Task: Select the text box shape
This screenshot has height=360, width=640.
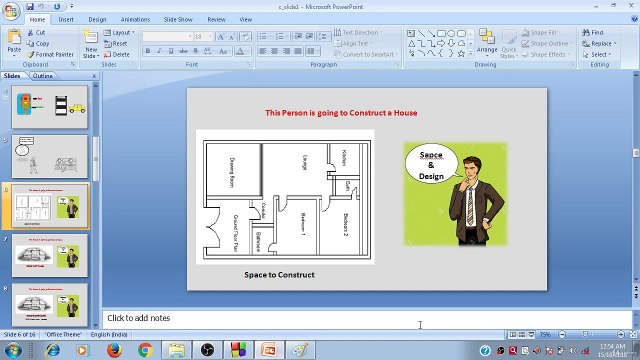Action: 411,33
